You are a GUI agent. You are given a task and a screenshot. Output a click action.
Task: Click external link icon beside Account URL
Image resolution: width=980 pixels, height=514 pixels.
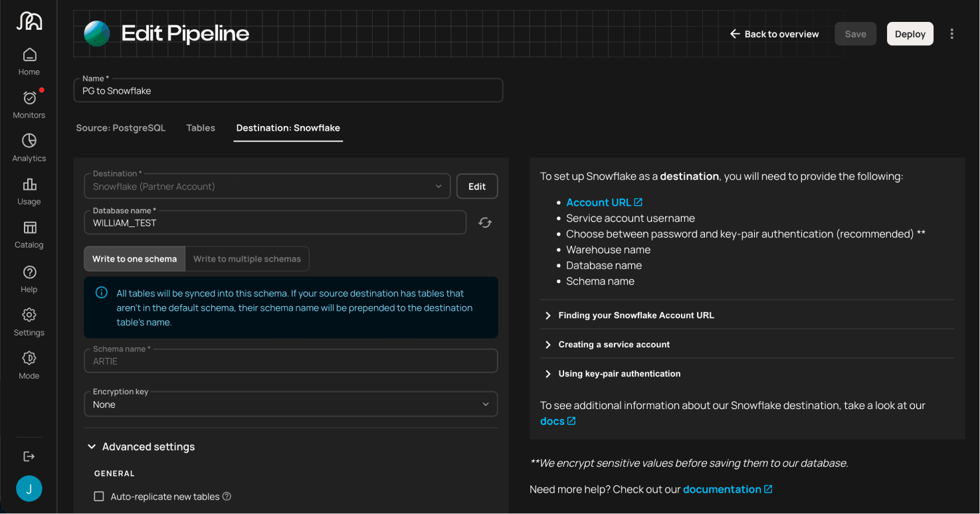point(638,203)
